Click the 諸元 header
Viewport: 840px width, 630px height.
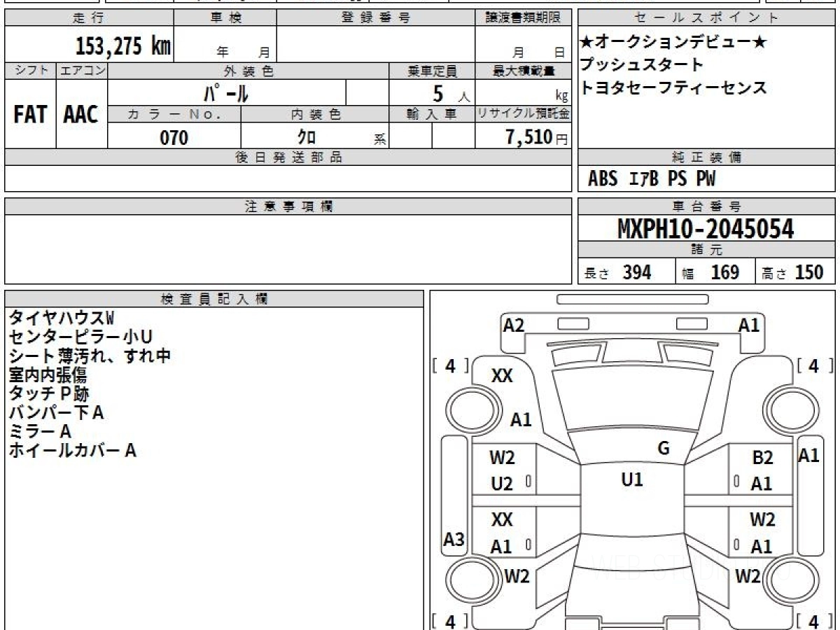[x=707, y=250]
